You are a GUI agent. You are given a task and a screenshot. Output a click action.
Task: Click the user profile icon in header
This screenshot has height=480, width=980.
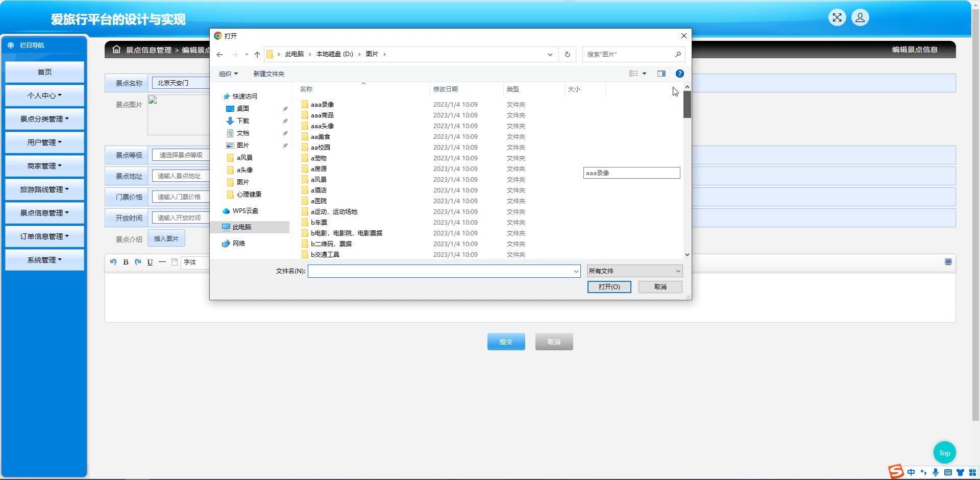click(860, 18)
